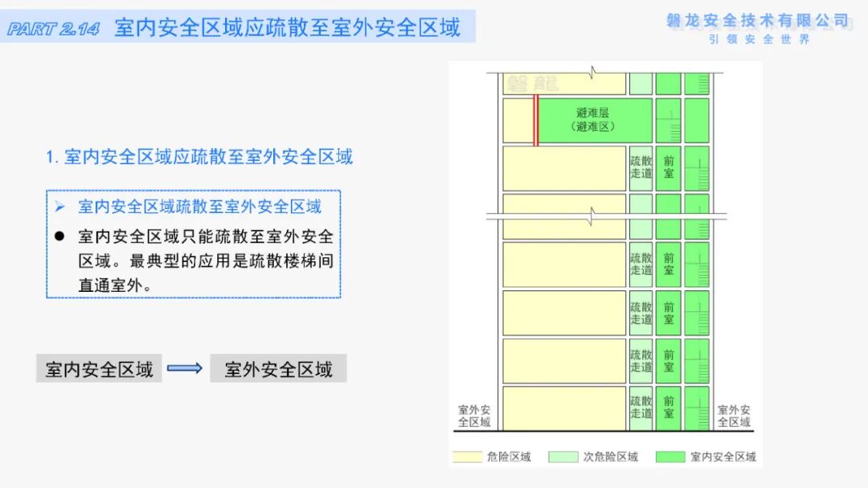The height and width of the screenshot is (488, 868).
Task: Click the heading numbered 1 in the left panel
Action: click(201, 157)
